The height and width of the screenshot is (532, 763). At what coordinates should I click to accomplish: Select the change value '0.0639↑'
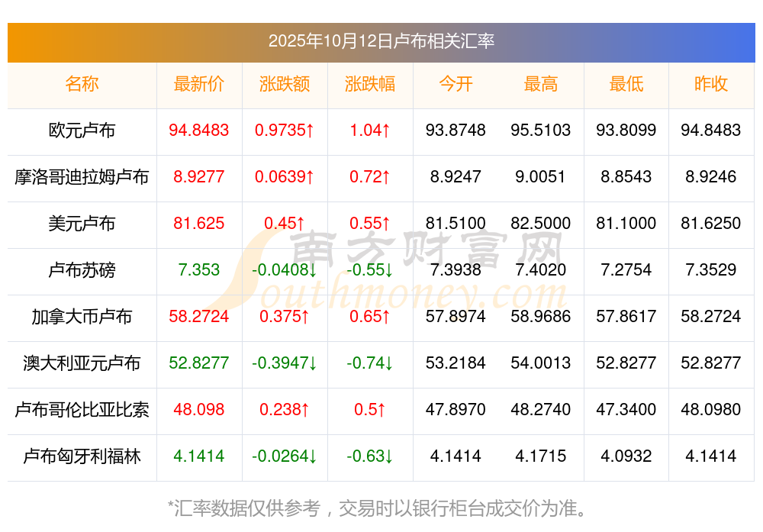[x=284, y=176]
